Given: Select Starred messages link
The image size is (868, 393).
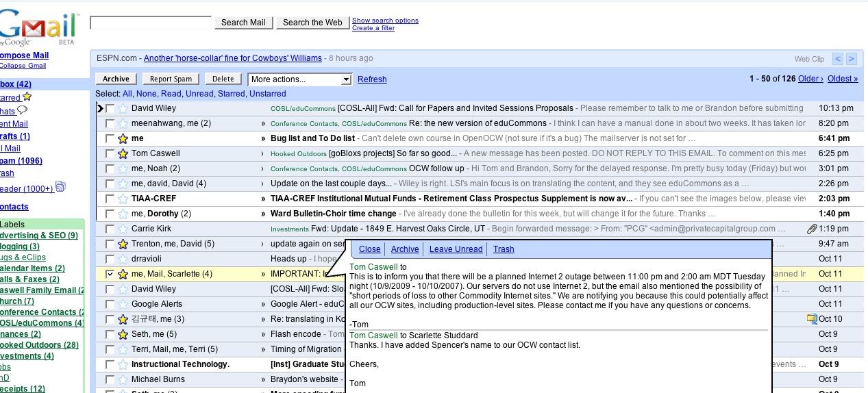Looking at the screenshot, I should click(232, 94).
